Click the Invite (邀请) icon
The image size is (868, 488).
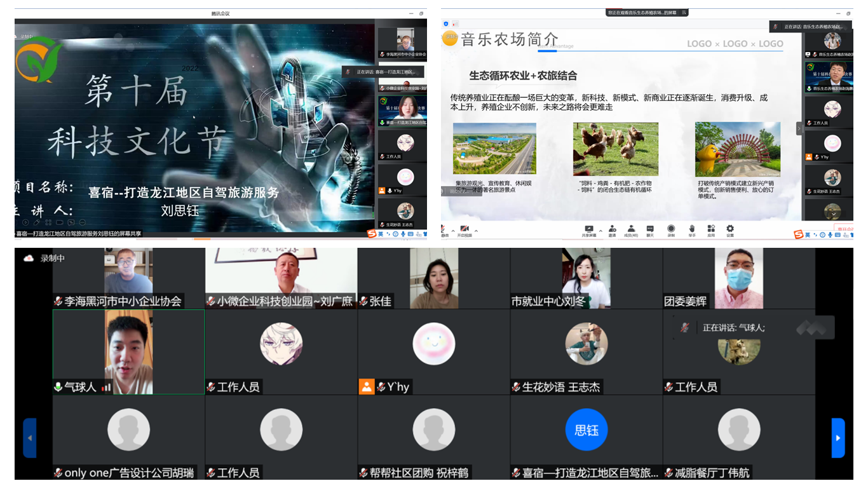[611, 229]
